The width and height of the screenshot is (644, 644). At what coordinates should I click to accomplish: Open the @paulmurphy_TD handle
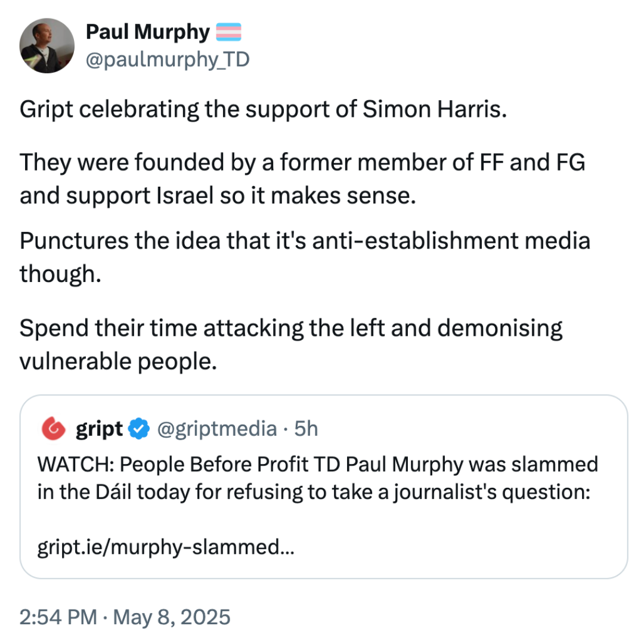click(x=168, y=60)
